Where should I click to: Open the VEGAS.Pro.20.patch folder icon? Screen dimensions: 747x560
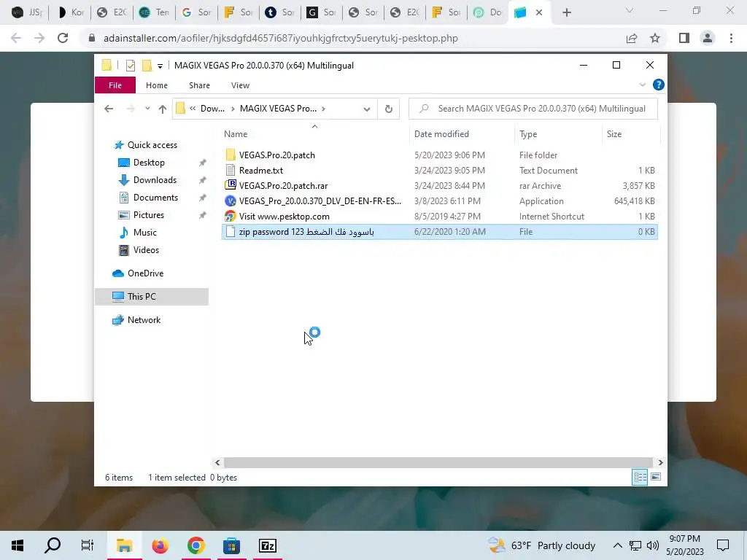pos(231,155)
